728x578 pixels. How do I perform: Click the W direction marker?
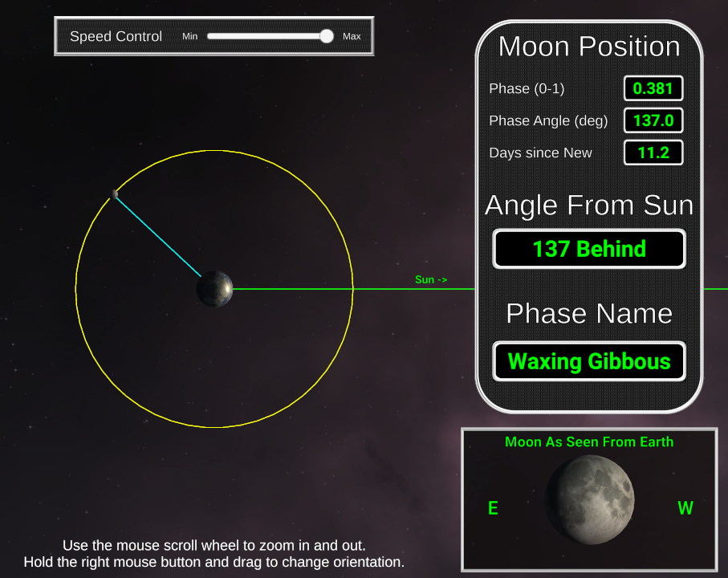(685, 508)
